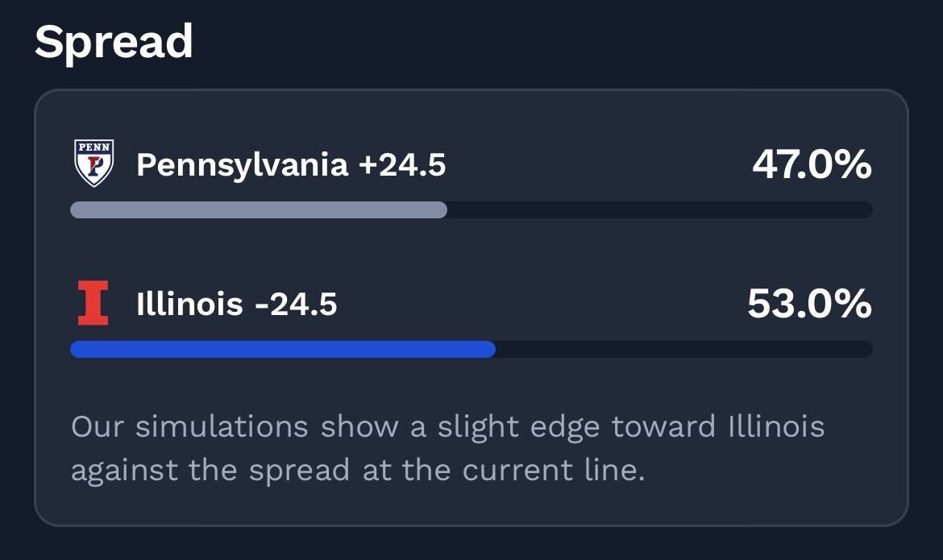Click the -24.5 spread value
This screenshot has height=560, width=943.
[295, 305]
